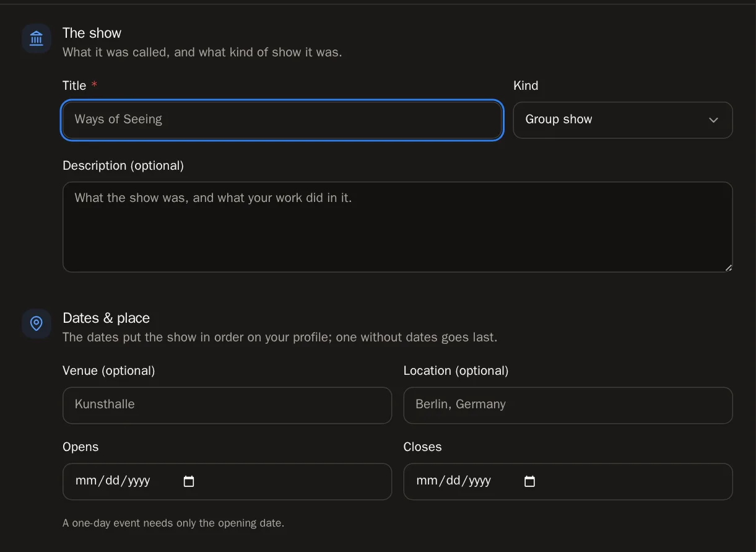This screenshot has width=756, height=552.
Task: Click the map pin icon beside Dates & place
Action: point(37,323)
